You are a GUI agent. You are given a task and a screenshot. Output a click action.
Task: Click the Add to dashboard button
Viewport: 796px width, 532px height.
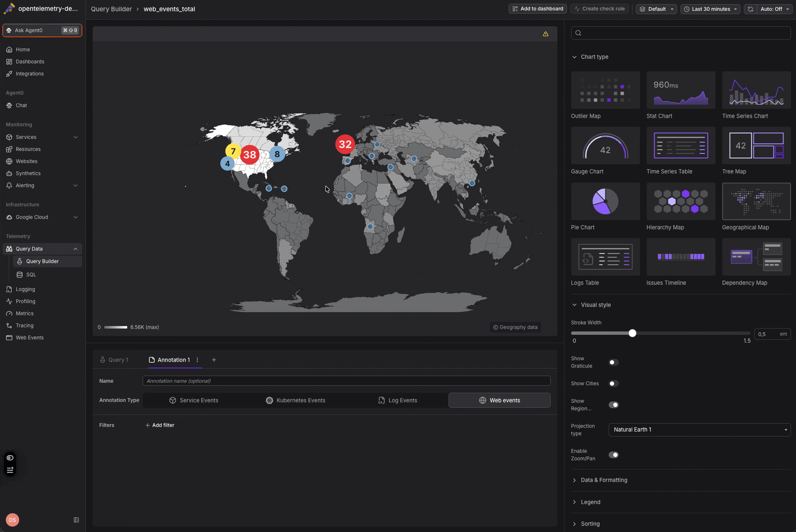point(537,9)
